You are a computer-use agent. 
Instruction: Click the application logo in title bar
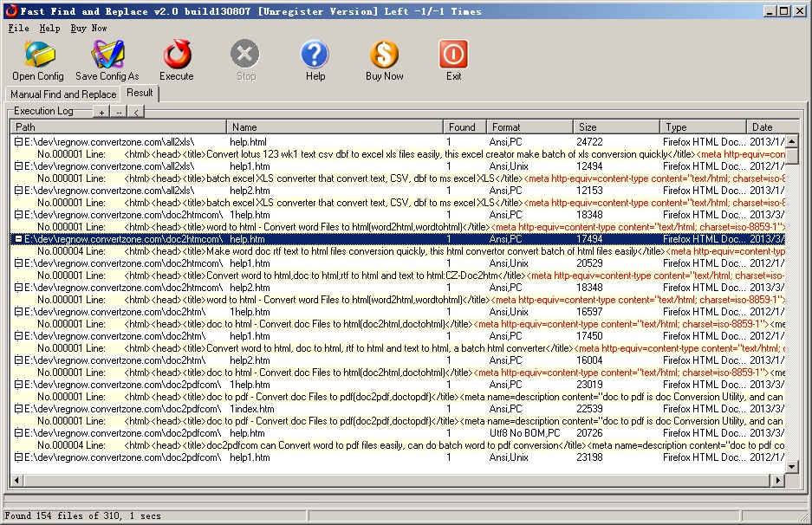(x=11, y=11)
